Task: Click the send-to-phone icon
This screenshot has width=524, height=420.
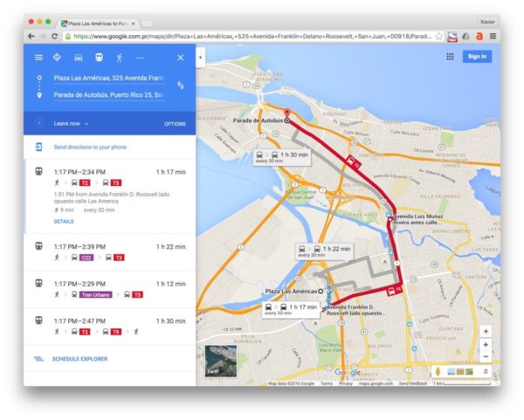Action: (x=38, y=147)
